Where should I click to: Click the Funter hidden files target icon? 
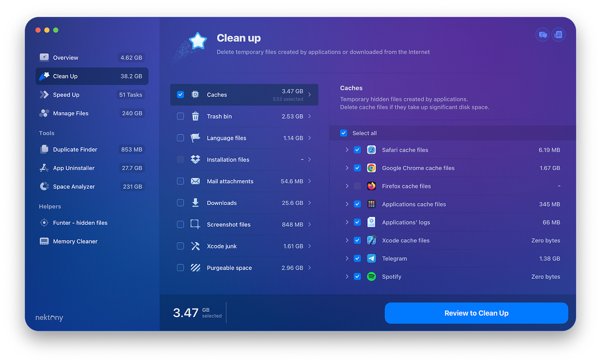[x=44, y=223]
